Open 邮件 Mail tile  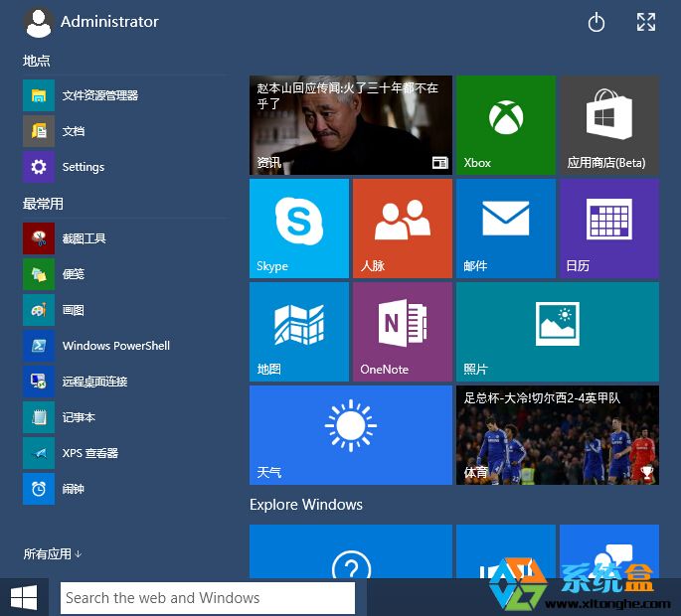click(506, 229)
